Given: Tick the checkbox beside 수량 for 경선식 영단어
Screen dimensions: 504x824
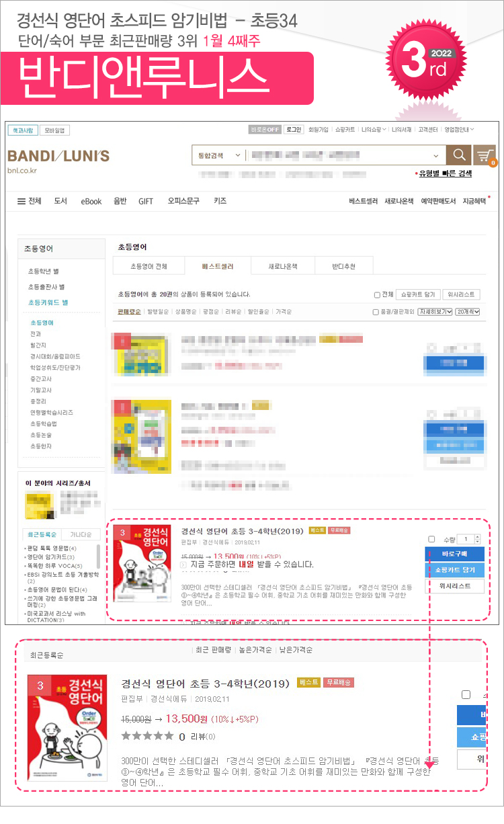Looking at the screenshot, I should pos(431,539).
